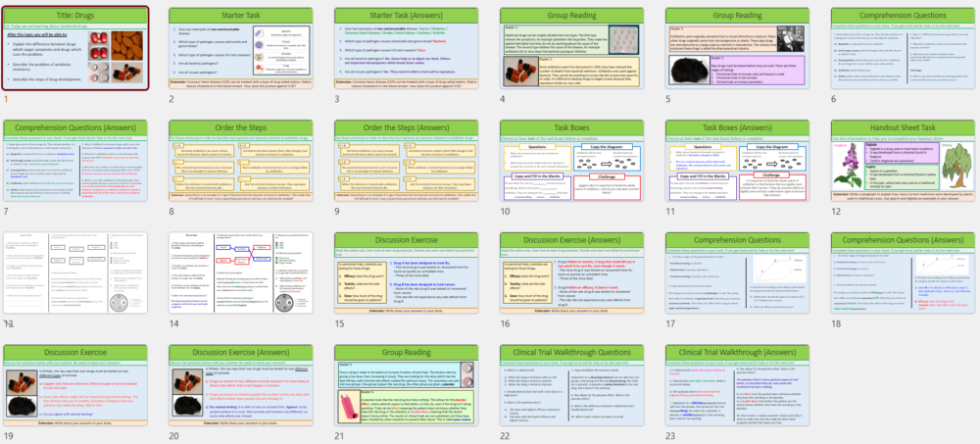The width and height of the screenshot is (980, 444).
Task: Select slide 7 "Comprehension Questions (Answers)"
Action: tap(75, 161)
